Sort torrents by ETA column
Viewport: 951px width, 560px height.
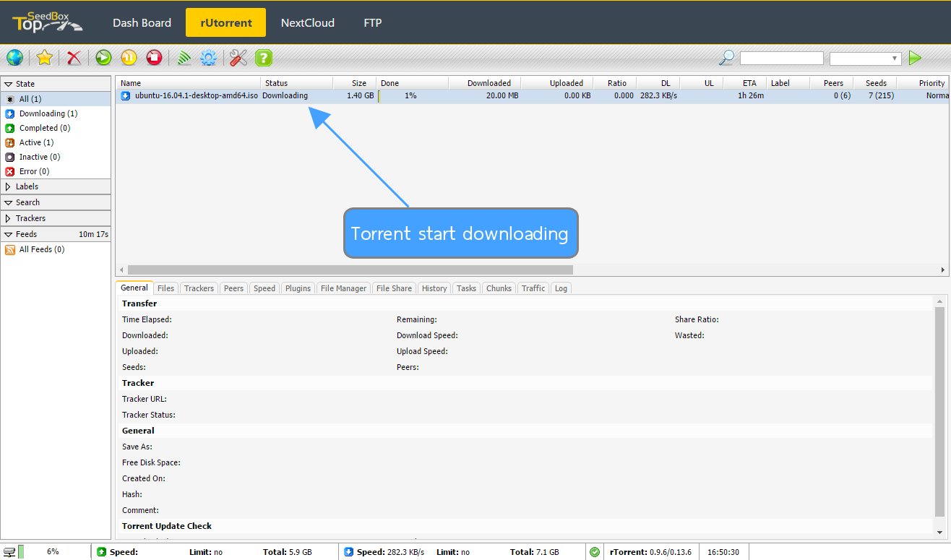point(744,83)
